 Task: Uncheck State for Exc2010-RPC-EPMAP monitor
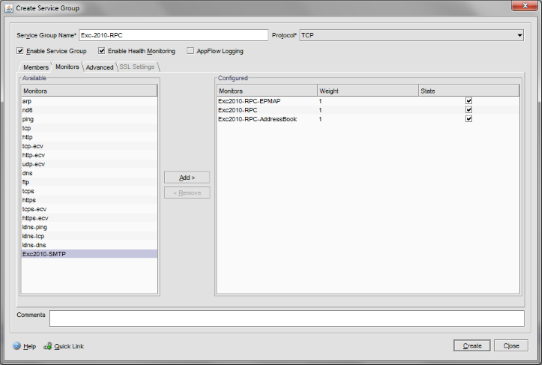click(468, 101)
